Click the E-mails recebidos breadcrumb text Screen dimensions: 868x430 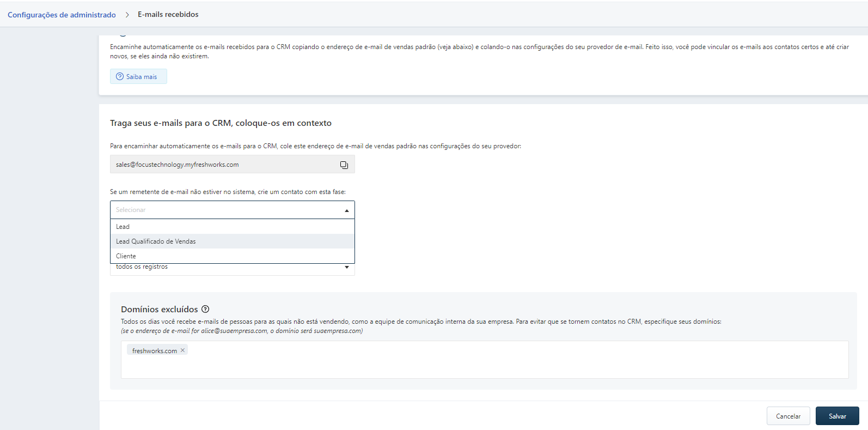pos(168,15)
